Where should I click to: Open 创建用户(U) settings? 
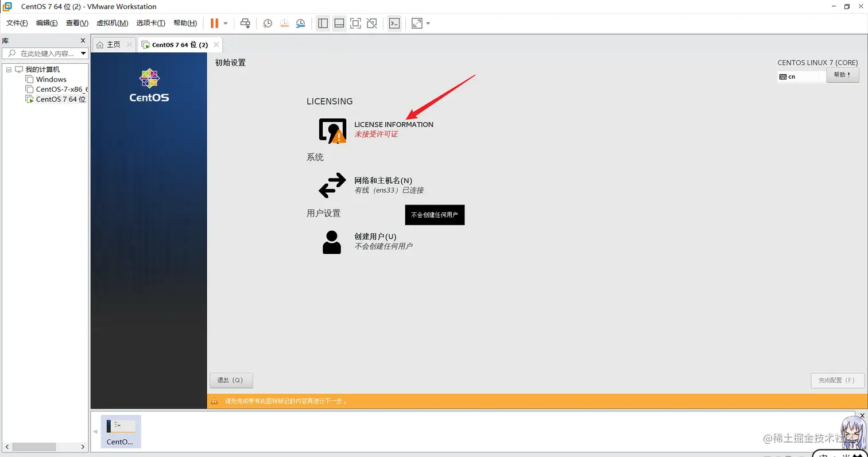(x=375, y=237)
